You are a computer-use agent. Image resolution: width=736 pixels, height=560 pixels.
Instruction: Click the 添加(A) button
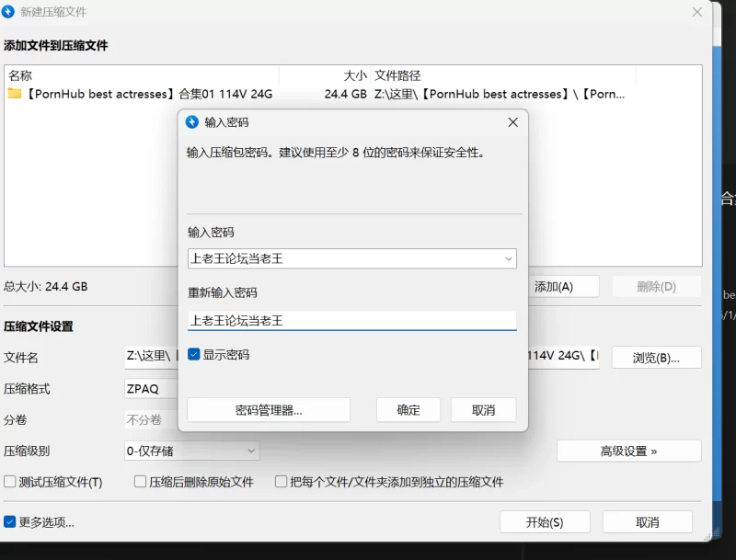click(563, 287)
